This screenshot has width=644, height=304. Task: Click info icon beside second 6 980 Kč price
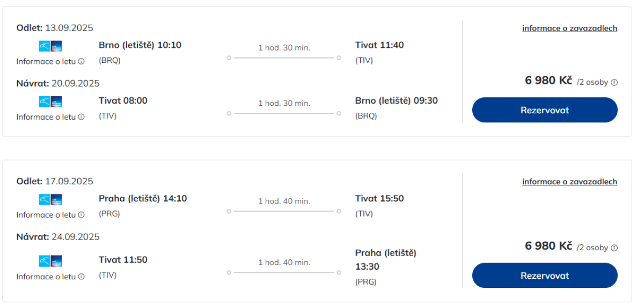point(614,248)
